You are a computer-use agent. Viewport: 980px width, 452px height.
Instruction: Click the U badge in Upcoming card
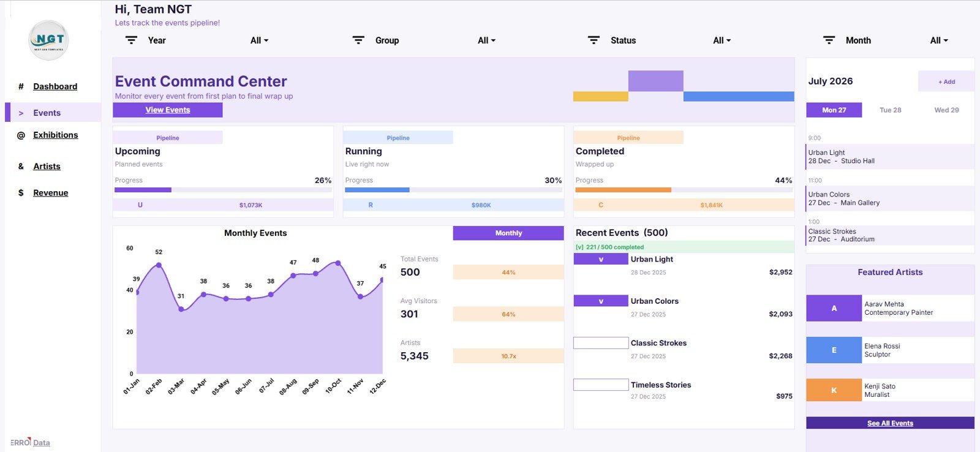tap(140, 205)
